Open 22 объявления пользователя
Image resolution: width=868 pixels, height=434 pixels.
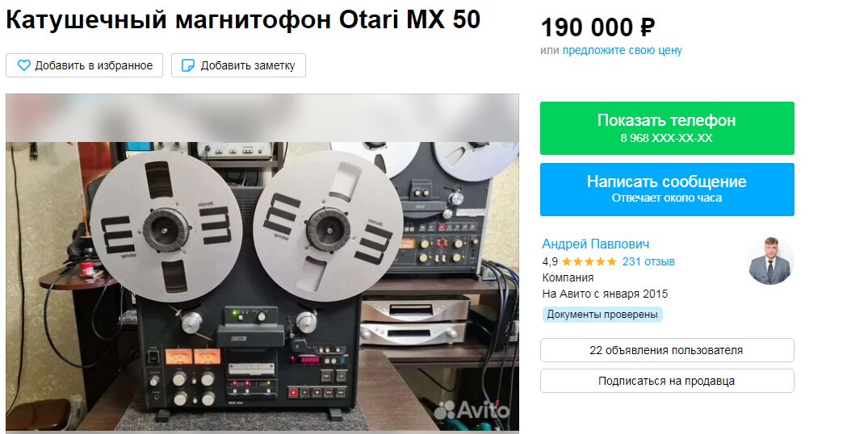(667, 350)
